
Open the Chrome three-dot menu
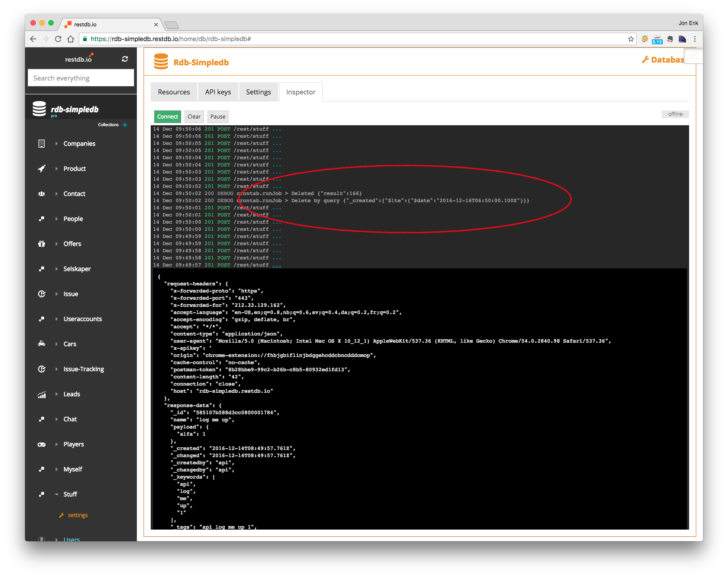point(695,39)
